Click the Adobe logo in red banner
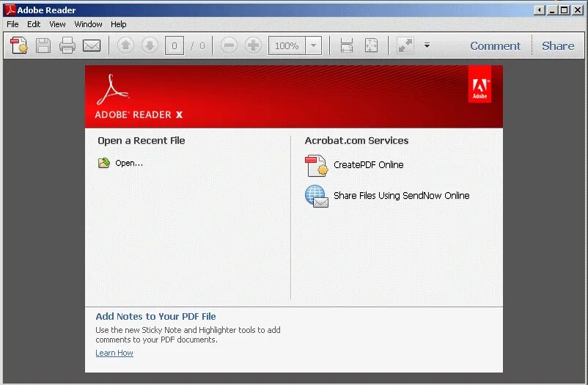The height and width of the screenshot is (385, 588). 479,84
